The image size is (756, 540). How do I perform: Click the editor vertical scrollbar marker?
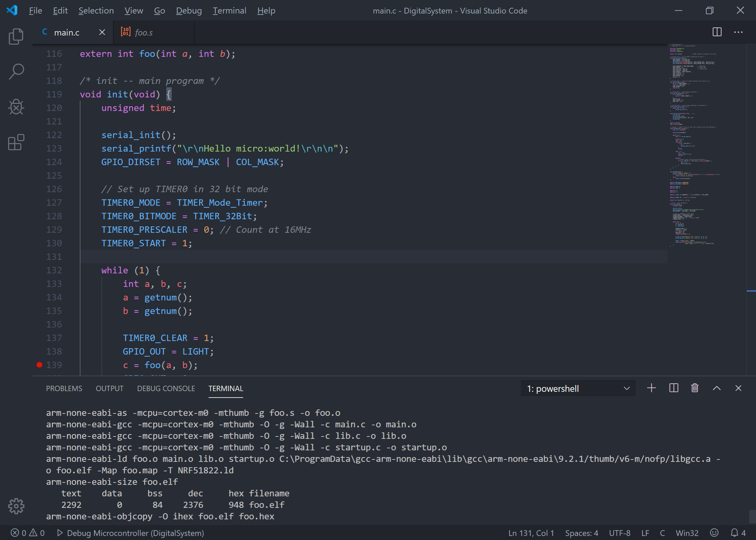751,291
